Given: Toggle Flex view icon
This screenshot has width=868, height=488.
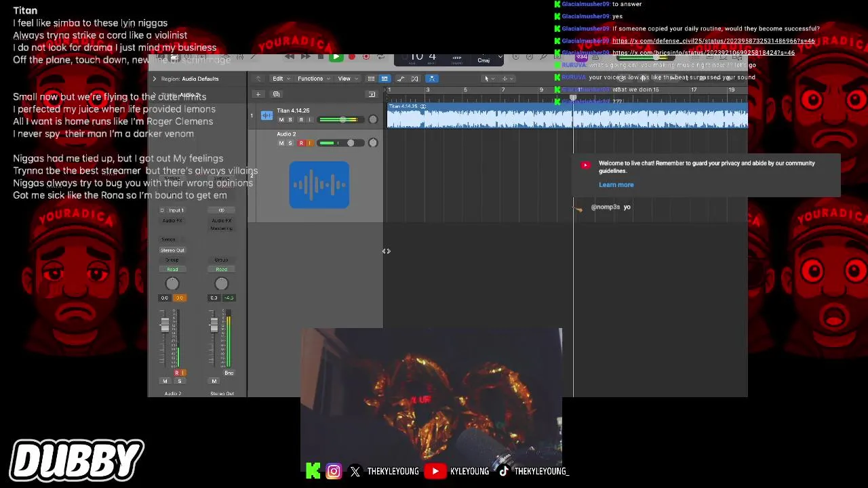Looking at the screenshot, I should coord(415,79).
